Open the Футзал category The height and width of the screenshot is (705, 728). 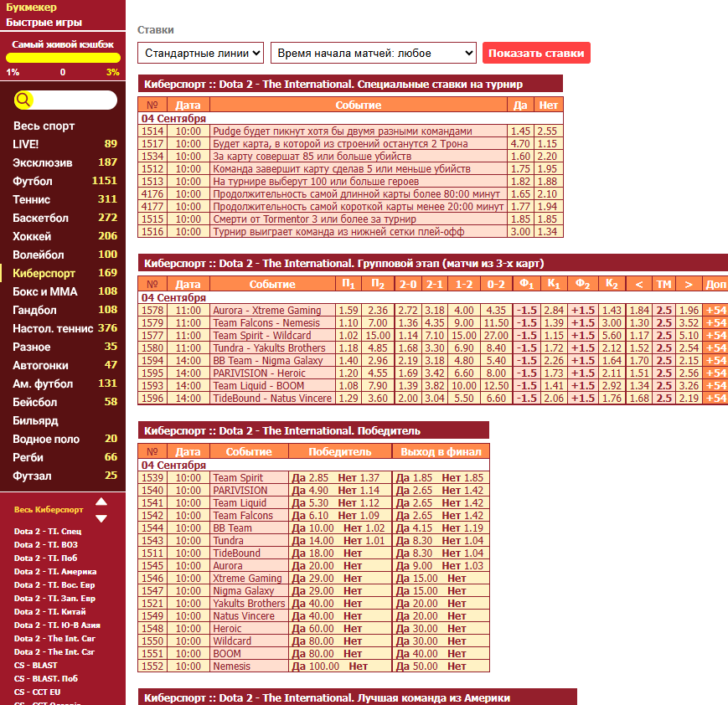pyautogui.click(x=32, y=476)
